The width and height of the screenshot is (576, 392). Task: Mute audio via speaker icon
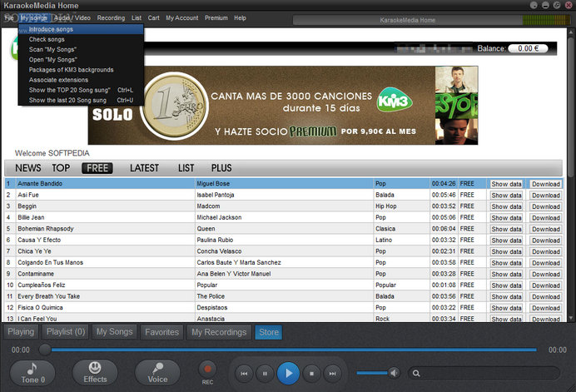(395, 373)
